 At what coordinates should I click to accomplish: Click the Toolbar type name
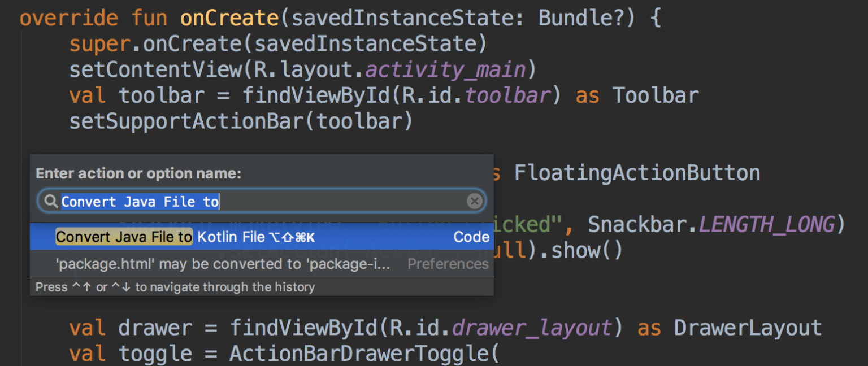655,95
